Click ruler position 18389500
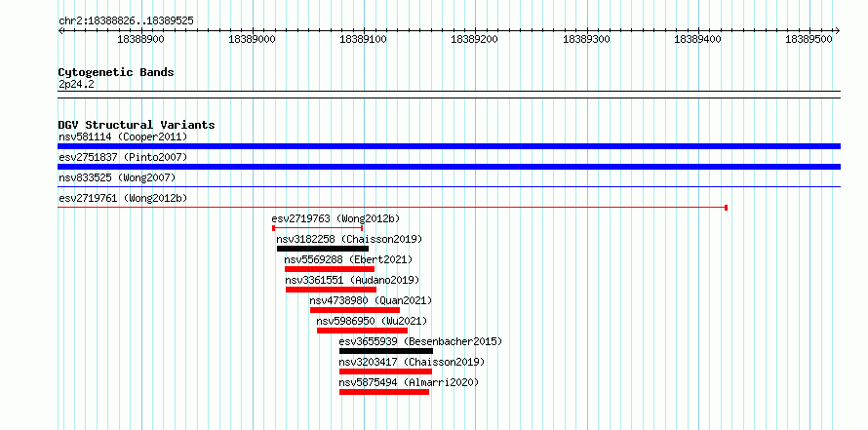 click(809, 39)
